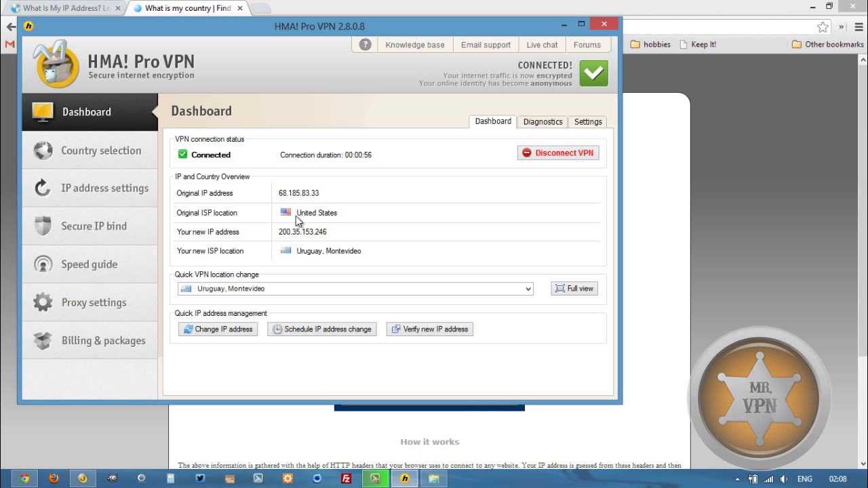Viewport: 868px width, 488px height.
Task: Click the Dashboard monitor icon in sidebar
Action: click(43, 112)
